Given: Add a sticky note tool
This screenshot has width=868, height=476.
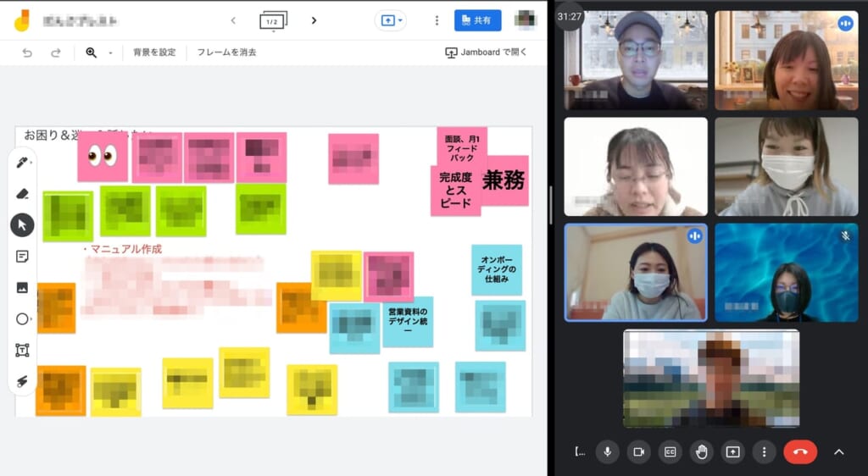Looking at the screenshot, I should pos(22,257).
